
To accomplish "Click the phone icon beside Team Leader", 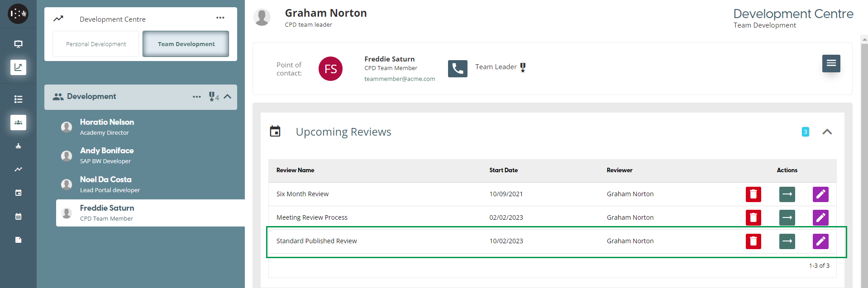I will click(x=458, y=69).
